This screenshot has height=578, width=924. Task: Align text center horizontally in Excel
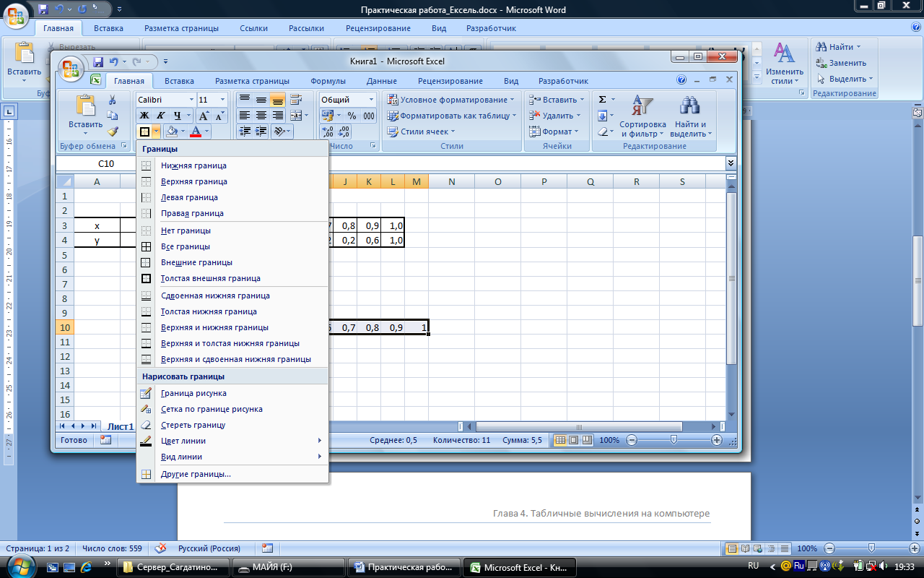coord(261,116)
